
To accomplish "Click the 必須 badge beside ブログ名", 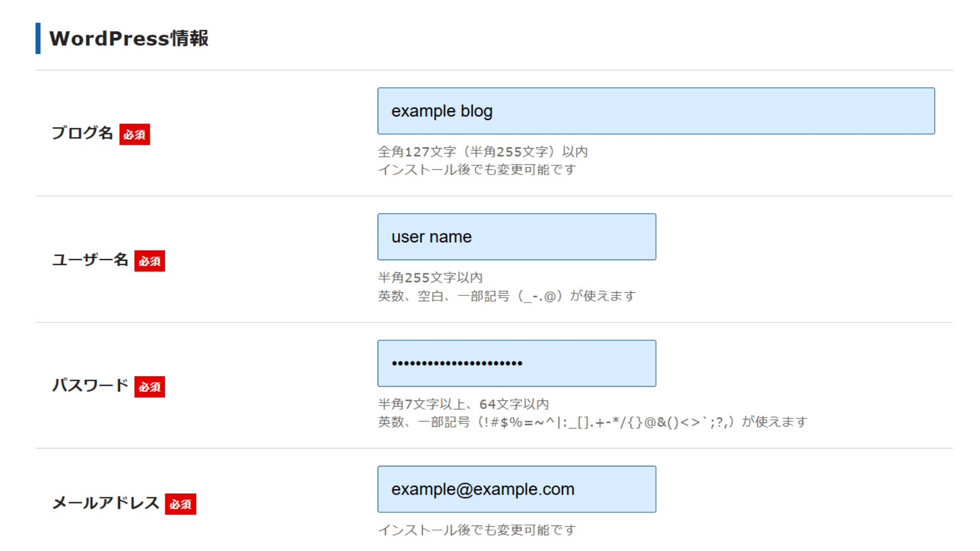I will 135,134.
